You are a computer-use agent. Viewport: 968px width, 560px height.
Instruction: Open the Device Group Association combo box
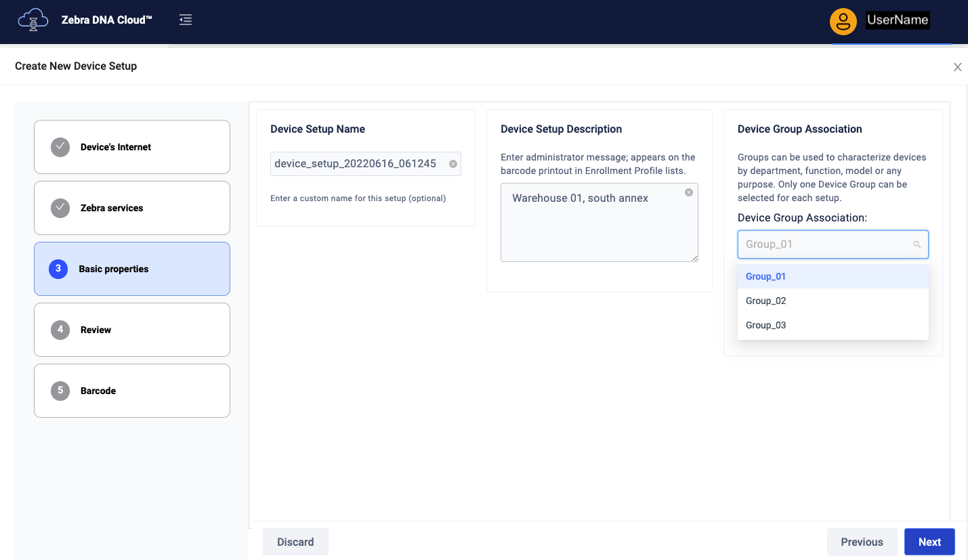pyautogui.click(x=826, y=244)
